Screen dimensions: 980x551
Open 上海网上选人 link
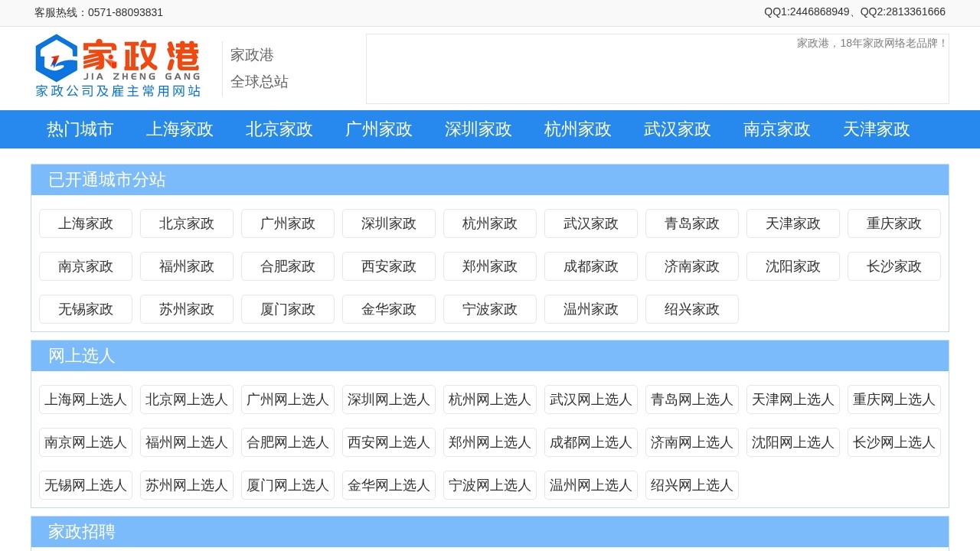[x=86, y=399]
